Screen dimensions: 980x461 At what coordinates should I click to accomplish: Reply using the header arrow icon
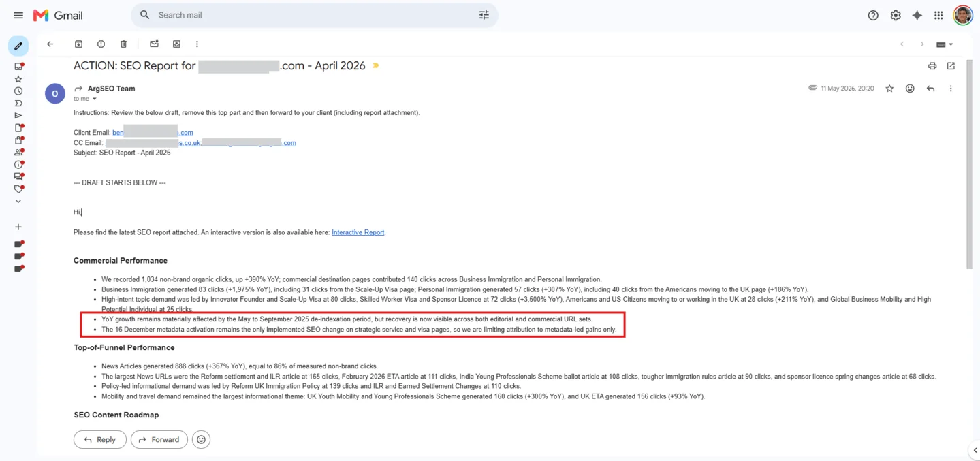[930, 89]
